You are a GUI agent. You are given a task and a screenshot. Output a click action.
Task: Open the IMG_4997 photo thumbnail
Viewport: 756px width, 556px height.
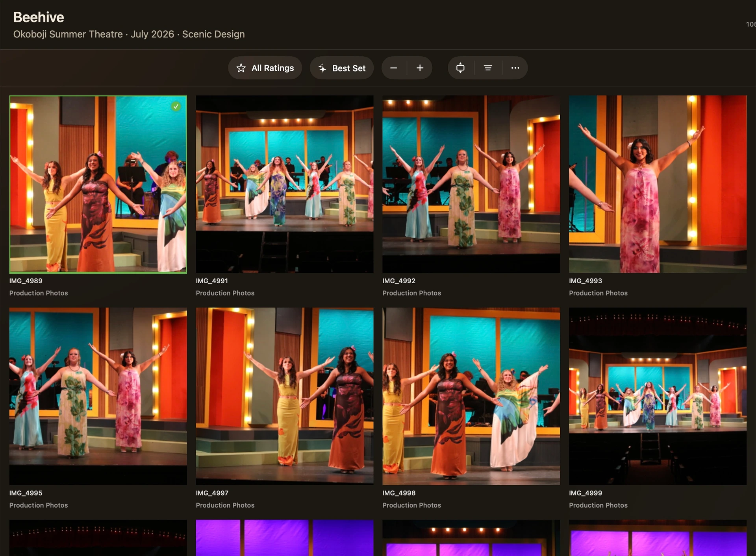(x=285, y=396)
